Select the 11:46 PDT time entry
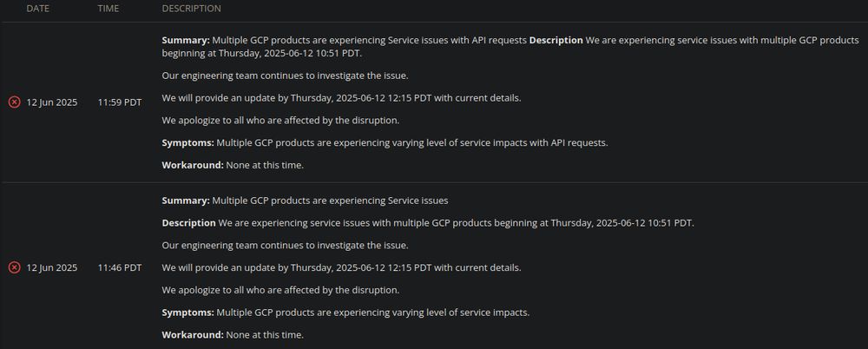This screenshot has height=349, width=868. pos(120,267)
